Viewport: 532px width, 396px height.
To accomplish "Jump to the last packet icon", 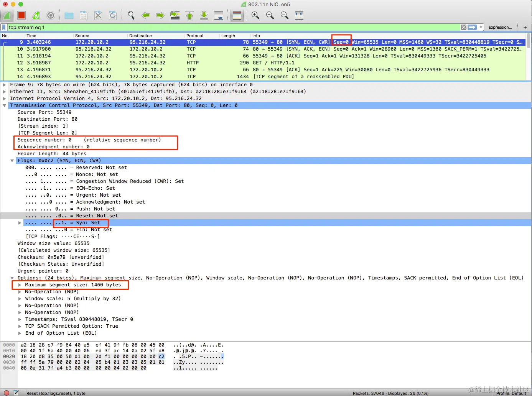I will coord(204,15).
